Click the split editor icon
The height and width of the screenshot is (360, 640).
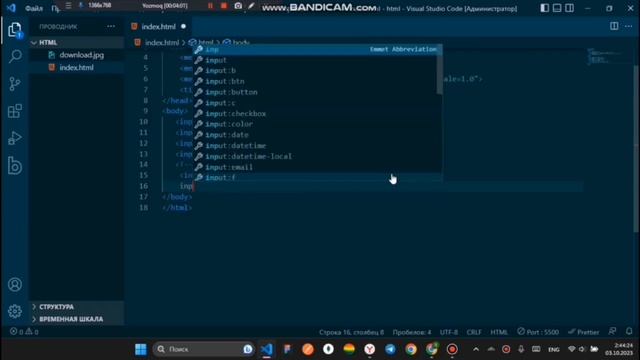[614, 26]
